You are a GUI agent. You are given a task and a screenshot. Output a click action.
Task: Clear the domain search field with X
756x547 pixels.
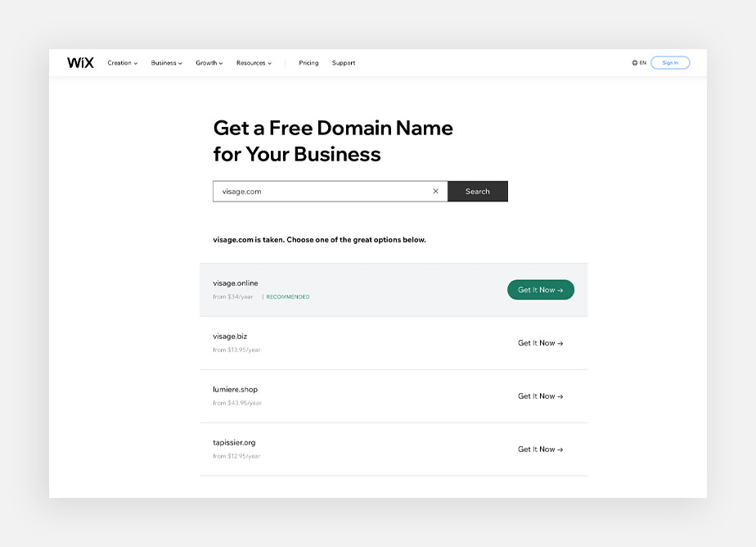tap(435, 192)
